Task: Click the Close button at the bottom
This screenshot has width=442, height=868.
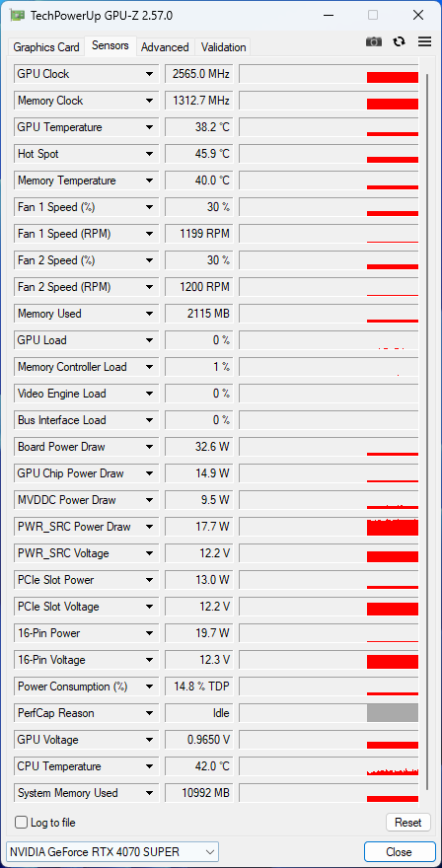Action: (399, 851)
